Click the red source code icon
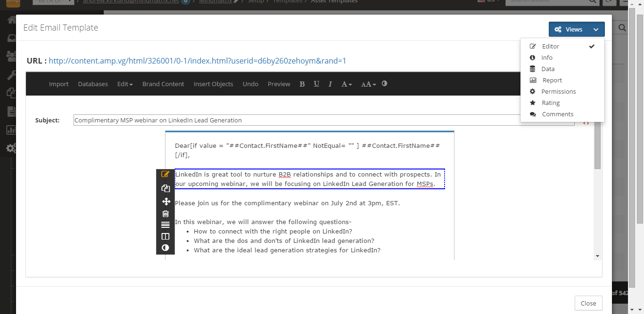 [586, 123]
